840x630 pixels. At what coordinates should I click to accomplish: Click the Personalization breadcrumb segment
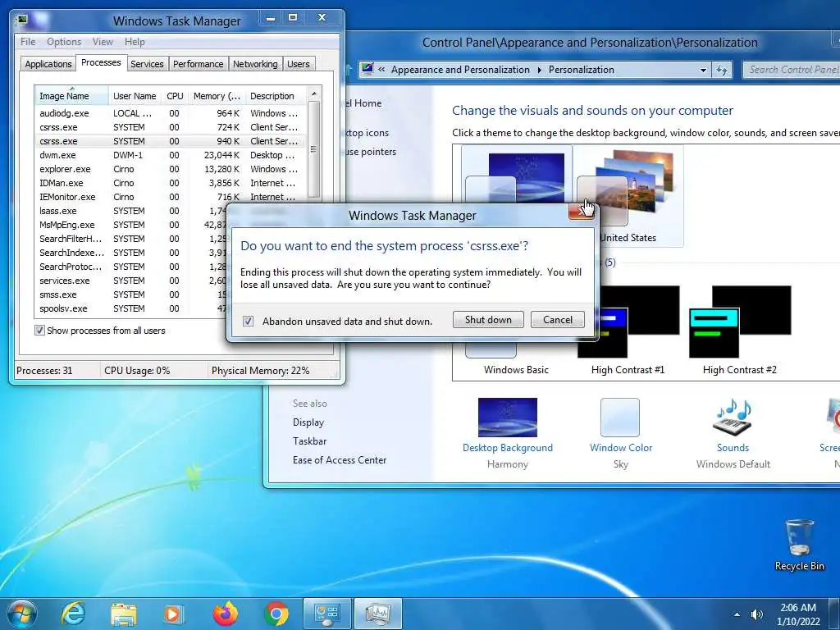(x=582, y=70)
